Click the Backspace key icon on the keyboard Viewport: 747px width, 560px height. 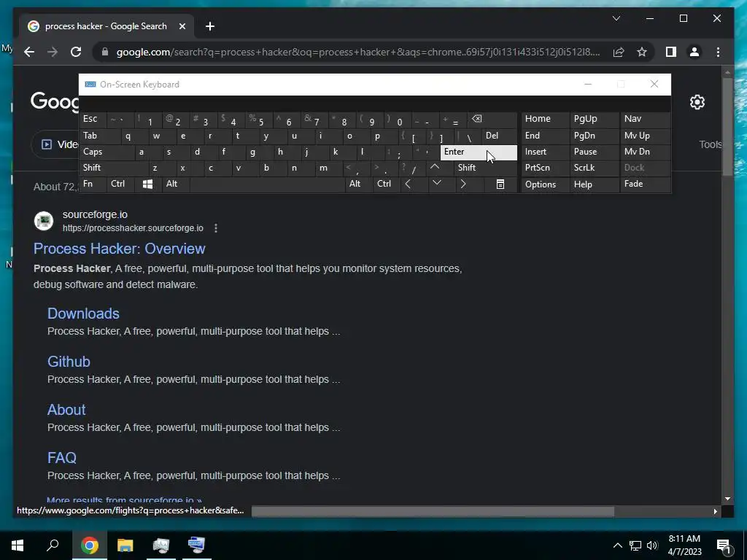coord(492,120)
